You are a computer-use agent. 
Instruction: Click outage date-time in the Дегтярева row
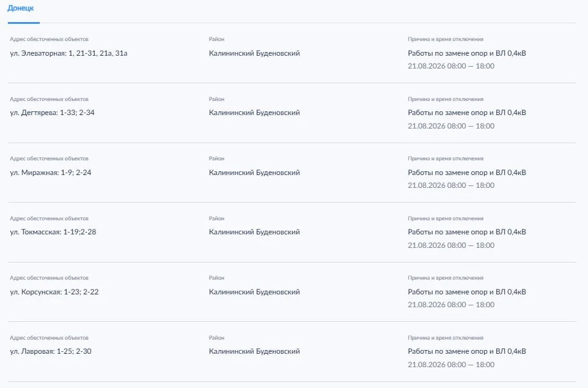pyautogui.click(x=451, y=126)
